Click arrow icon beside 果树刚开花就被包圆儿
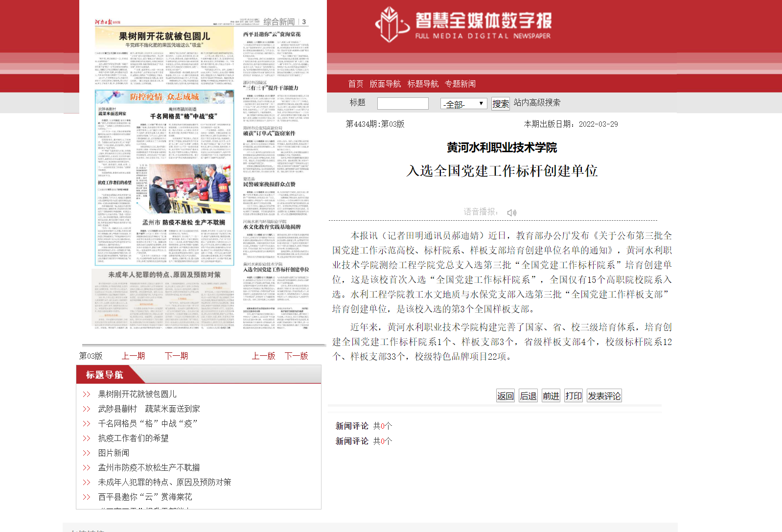The height and width of the screenshot is (532, 782). tap(87, 394)
